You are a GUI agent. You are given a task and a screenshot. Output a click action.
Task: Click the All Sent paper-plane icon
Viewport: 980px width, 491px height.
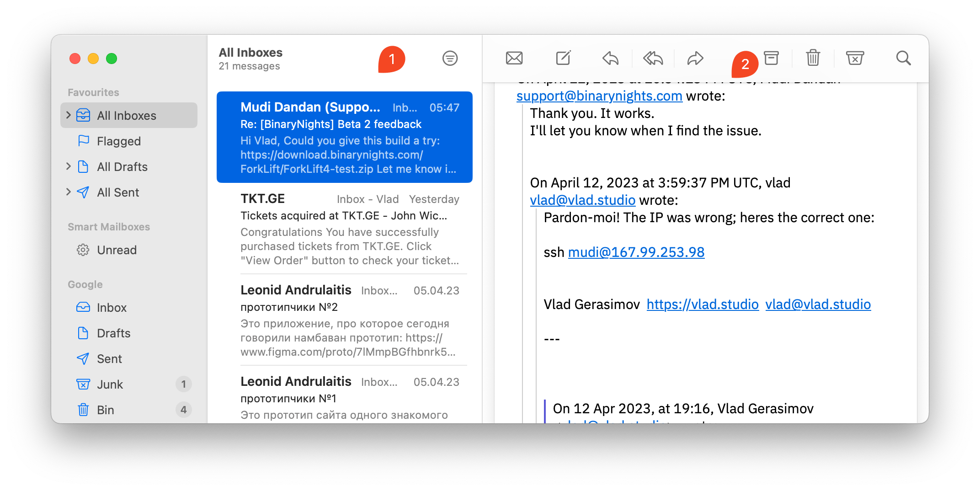[x=83, y=192]
